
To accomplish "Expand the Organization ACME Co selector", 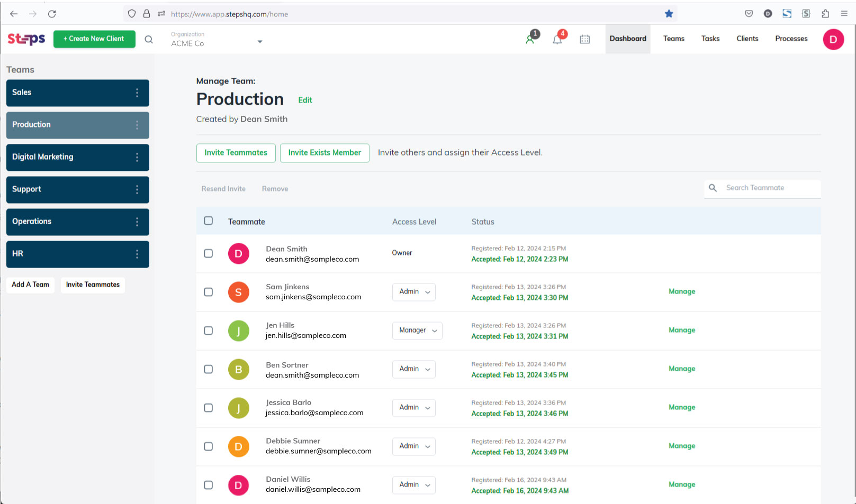I will coord(259,41).
